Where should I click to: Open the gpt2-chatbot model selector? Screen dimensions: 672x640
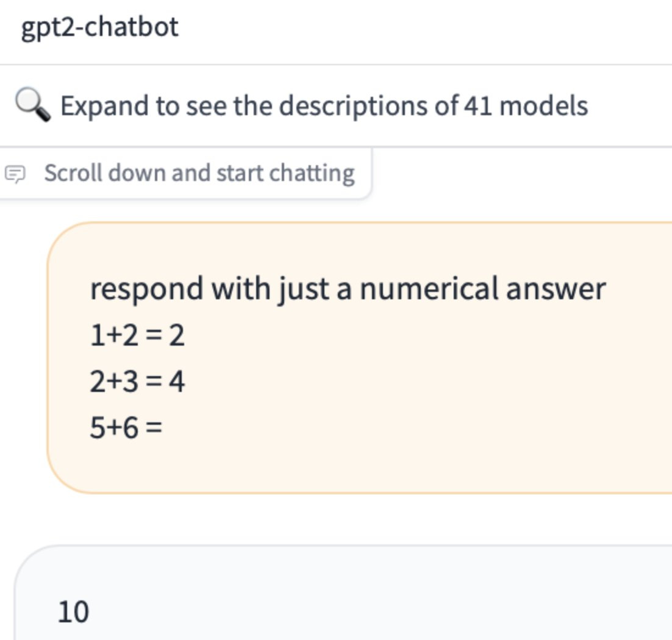[x=99, y=27]
